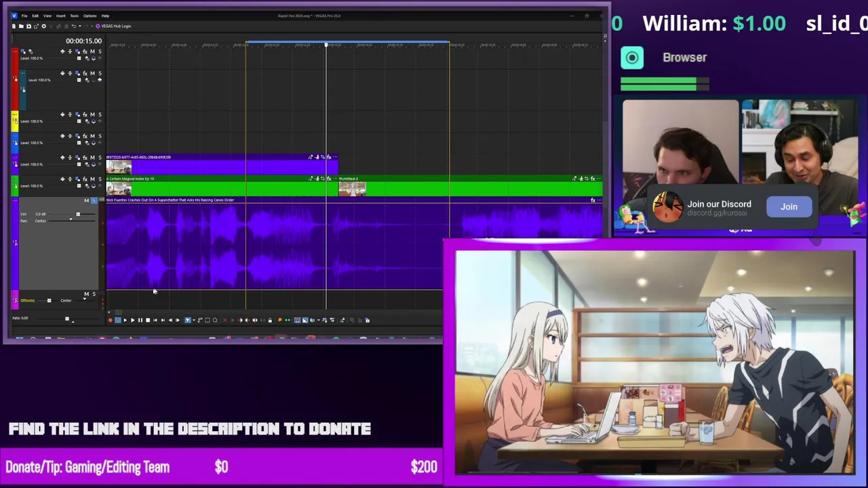
Task: Toggle Automatic Crossfades button
Action: click(304, 320)
